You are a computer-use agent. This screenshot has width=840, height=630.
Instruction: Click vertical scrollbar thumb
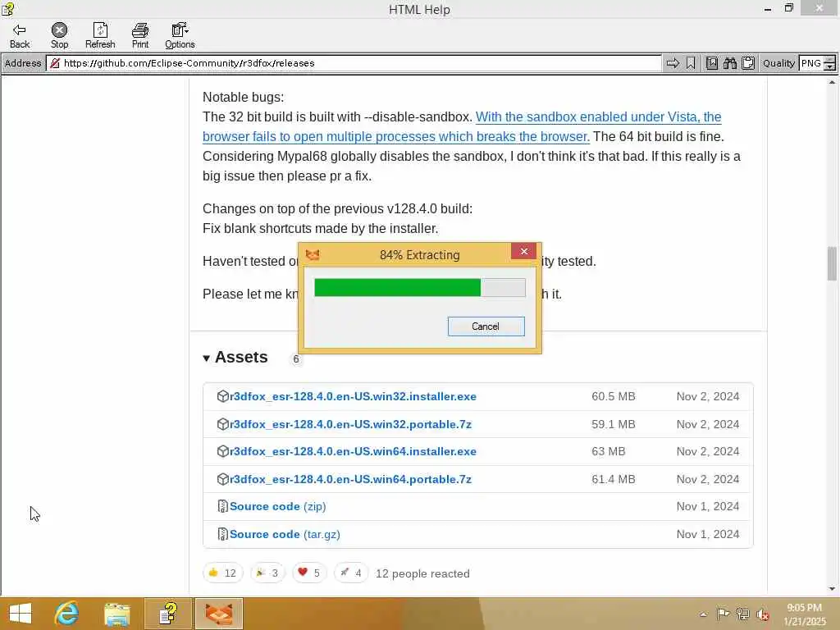[832, 263]
